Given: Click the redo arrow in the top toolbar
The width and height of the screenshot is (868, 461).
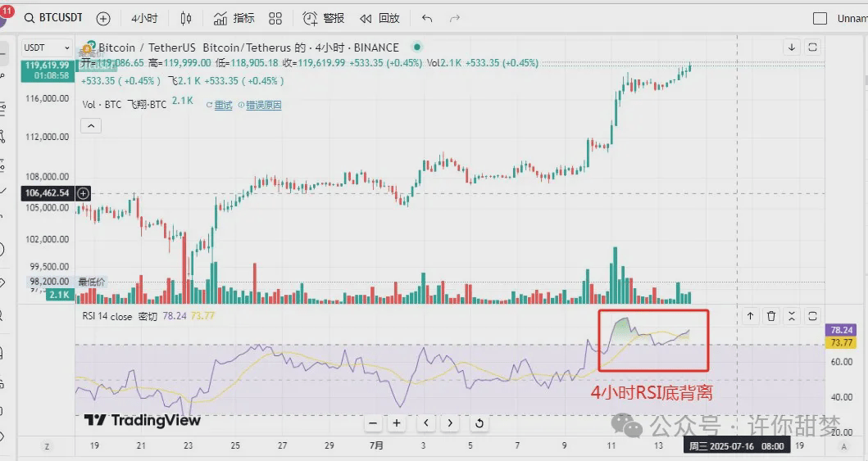Looking at the screenshot, I should click(x=454, y=19).
